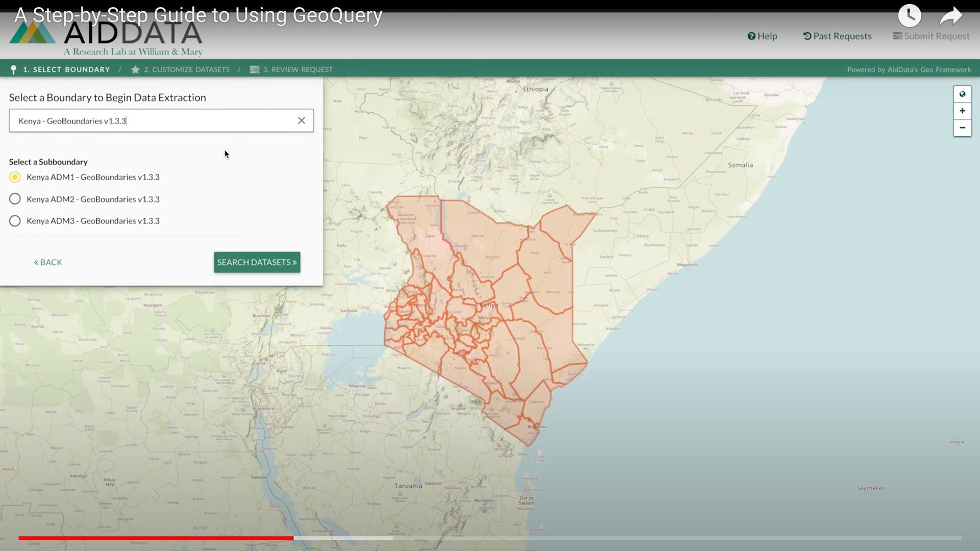Zoom in using the plus map control
Viewport: 980px width, 551px height.
(x=962, y=111)
